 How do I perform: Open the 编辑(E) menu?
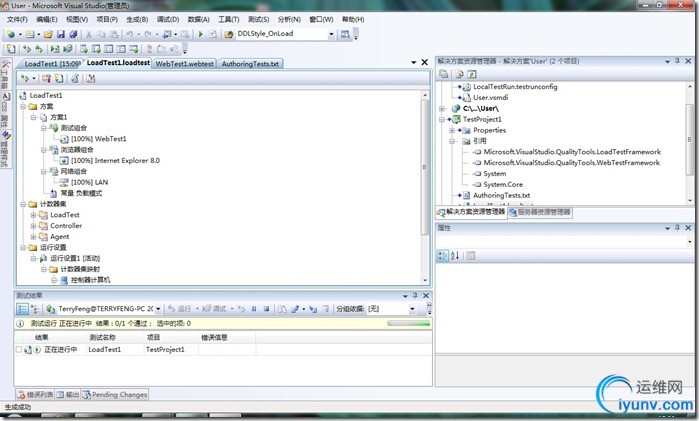47,20
